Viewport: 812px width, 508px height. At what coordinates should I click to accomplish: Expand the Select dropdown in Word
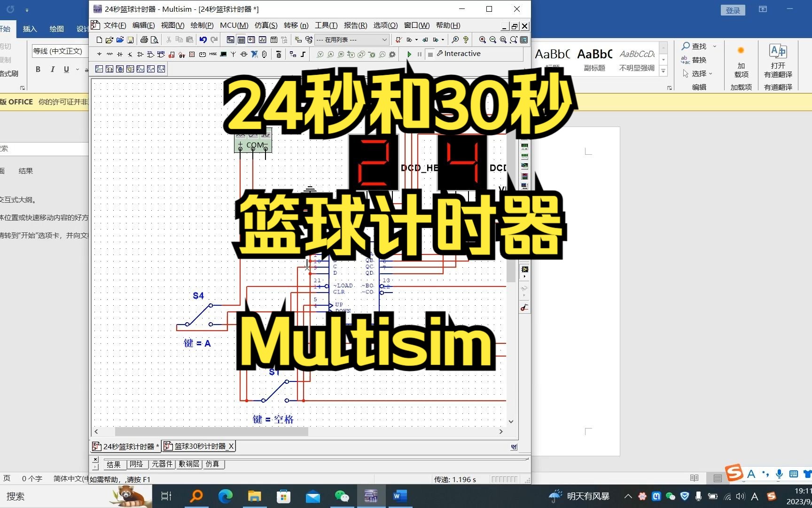tap(710, 73)
